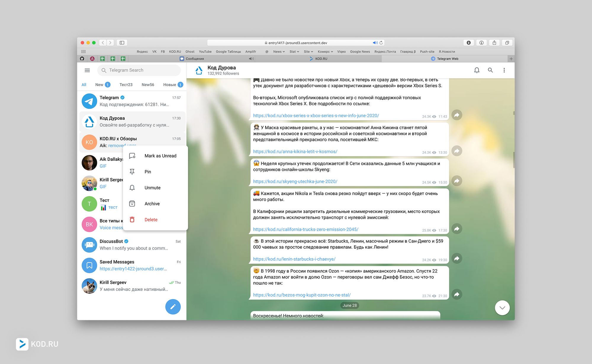Forward the Ozon Amazon post
Viewport: 592px width, 364px height.
click(x=457, y=294)
